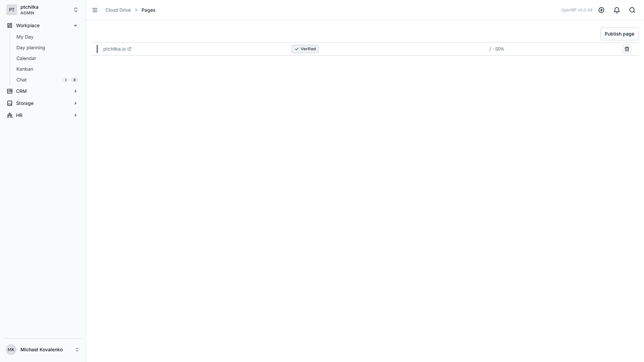This screenshot has height=362, width=644.
Task: Open the ptchilka.io domain link
Action: (x=114, y=49)
